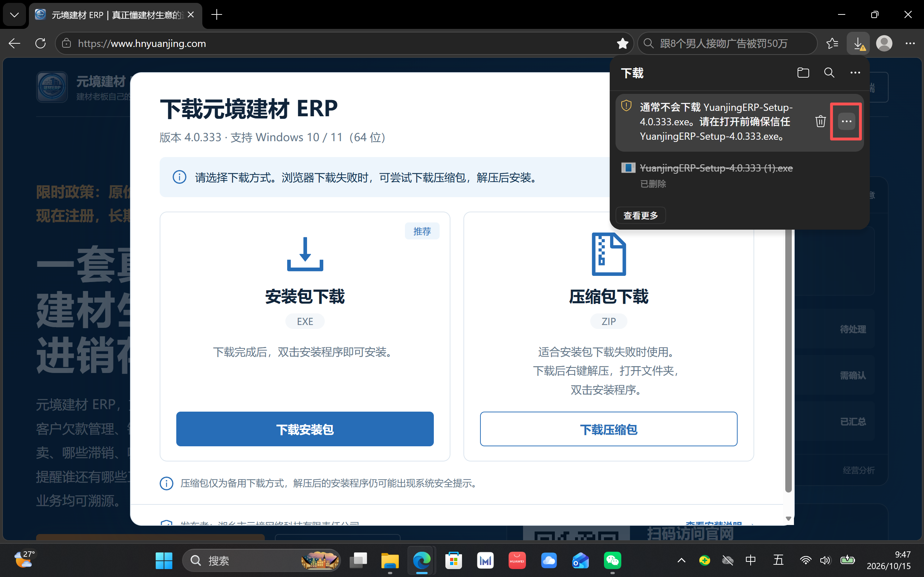Viewport: 924px width, 577px height.
Task: Click the 下载压缩包 button
Action: pyautogui.click(x=608, y=429)
